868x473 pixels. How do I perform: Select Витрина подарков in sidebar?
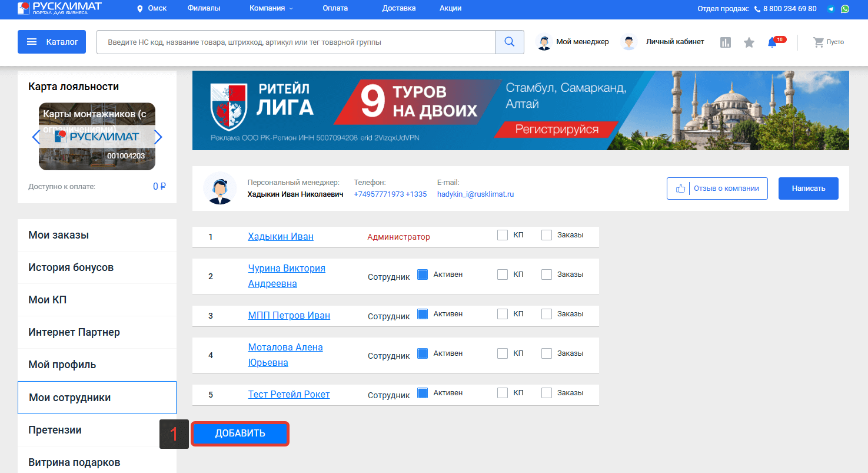97,461
